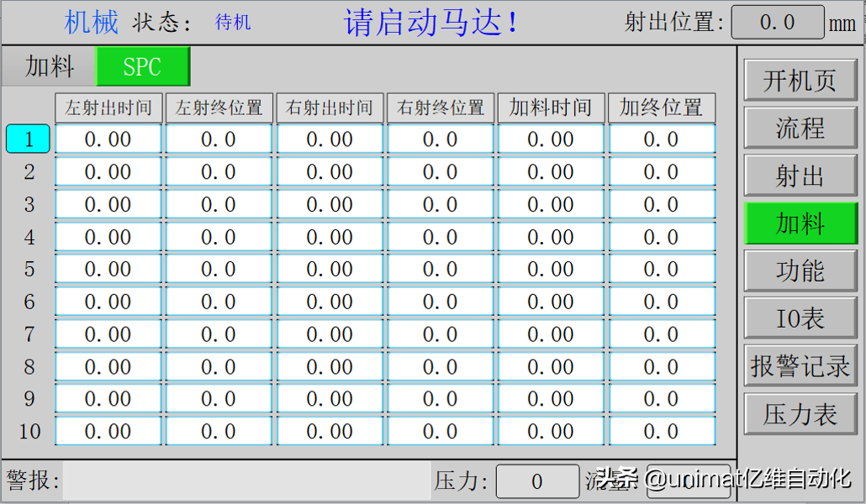Open the 开机页 startup page
The image size is (866, 504).
coord(800,81)
